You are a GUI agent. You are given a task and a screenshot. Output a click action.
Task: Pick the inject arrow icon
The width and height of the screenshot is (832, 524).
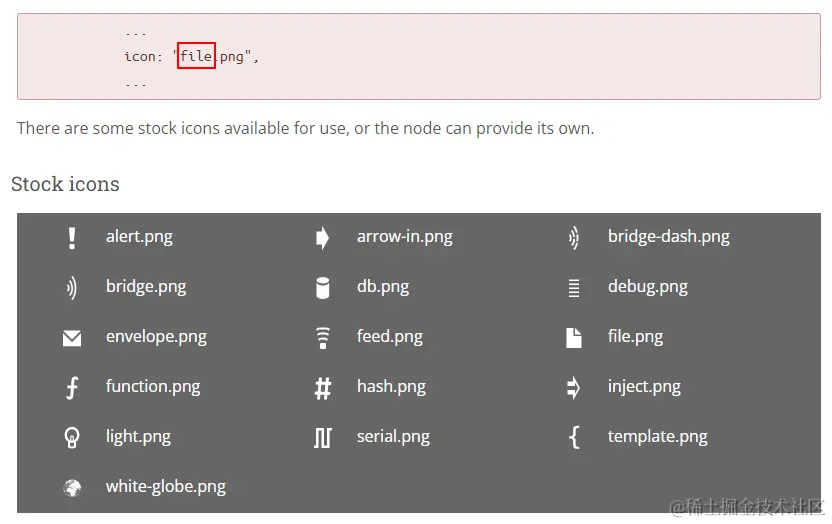click(x=574, y=388)
